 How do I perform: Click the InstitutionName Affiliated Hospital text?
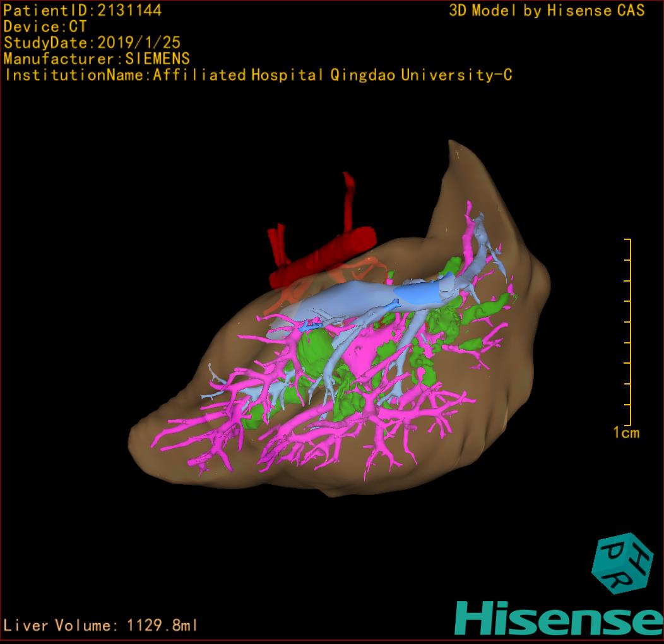(258, 75)
